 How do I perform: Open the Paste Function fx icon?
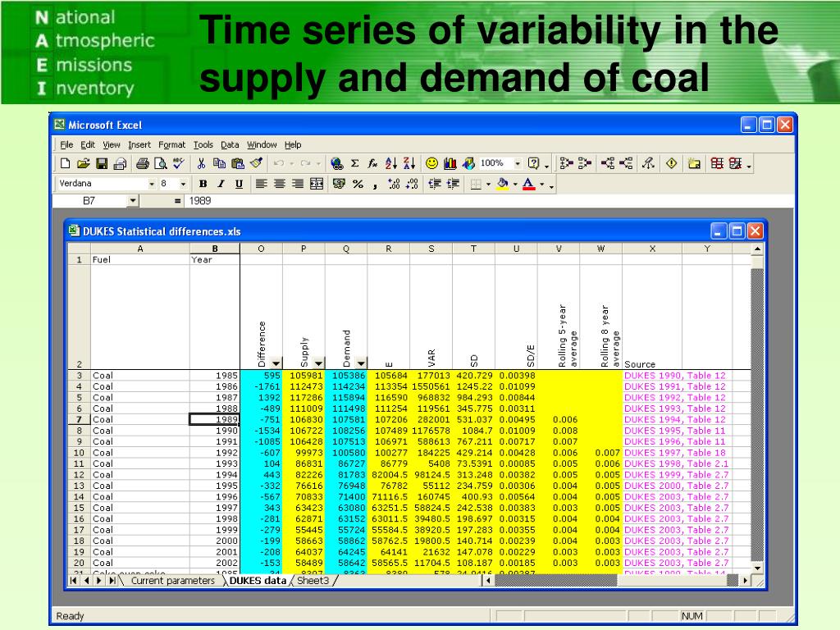click(372, 163)
